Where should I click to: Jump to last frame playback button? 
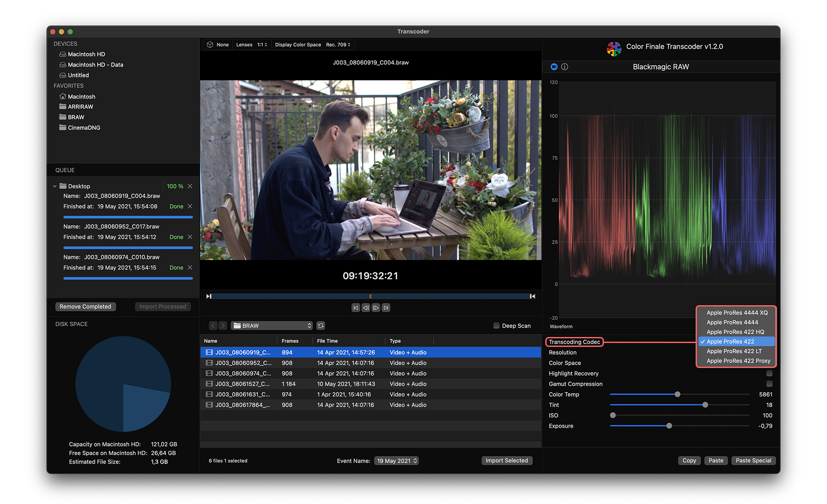coord(386,308)
